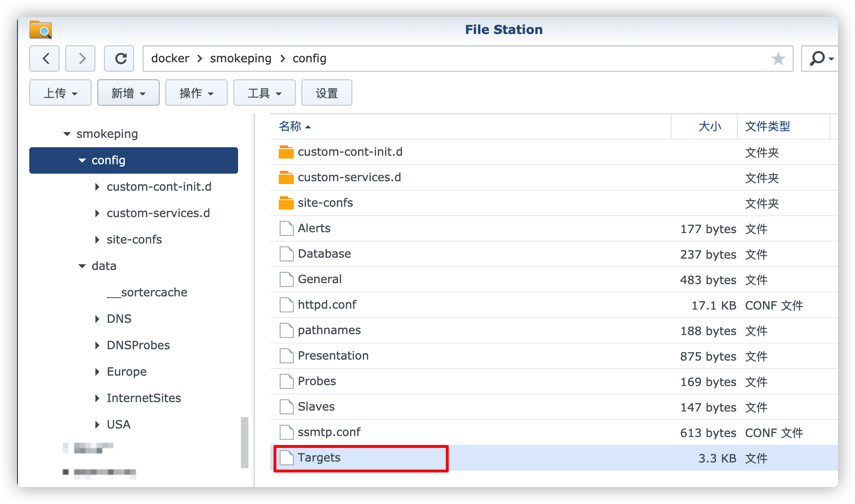Click the 设置 settings button
This screenshot has width=855, height=504.
(327, 93)
